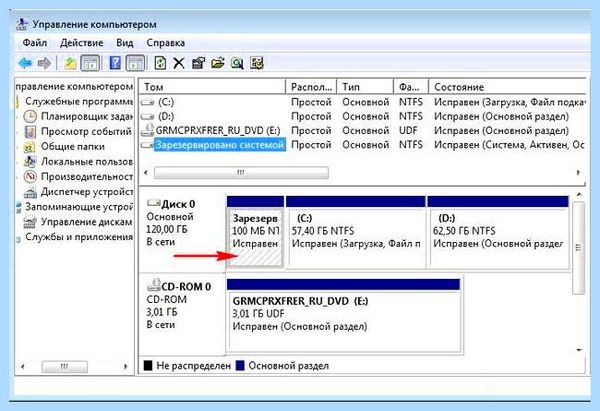The width and height of the screenshot is (600, 411).
Task: Select Зарезервировано системой volume row
Action: tap(362, 145)
